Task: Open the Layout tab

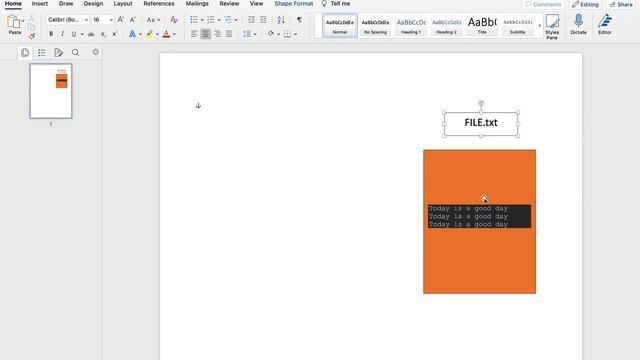Action: [123, 4]
